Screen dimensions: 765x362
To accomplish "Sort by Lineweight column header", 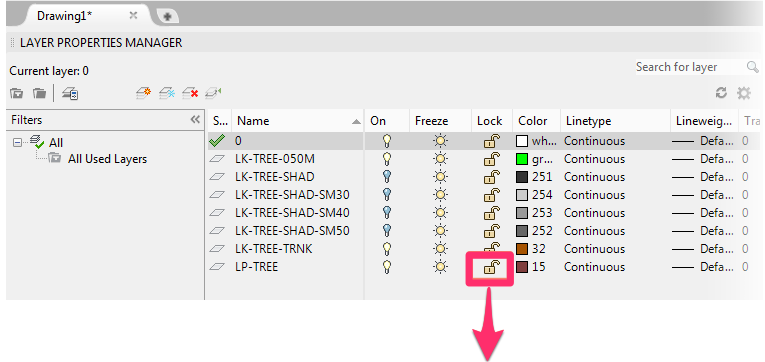I will pos(704,121).
